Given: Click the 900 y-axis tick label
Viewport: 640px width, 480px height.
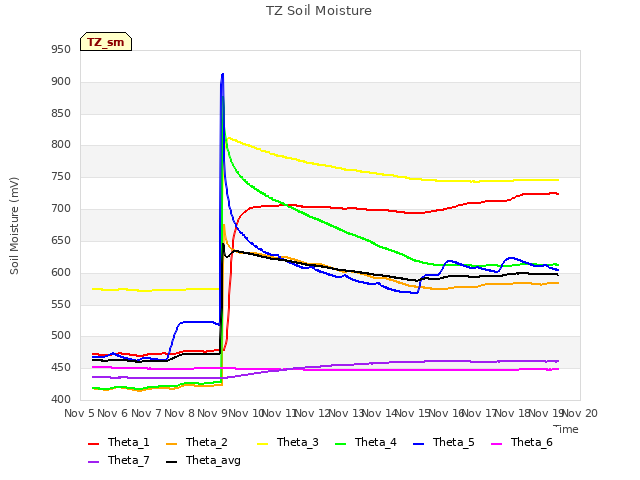Looking at the screenshot, I should (61, 82).
